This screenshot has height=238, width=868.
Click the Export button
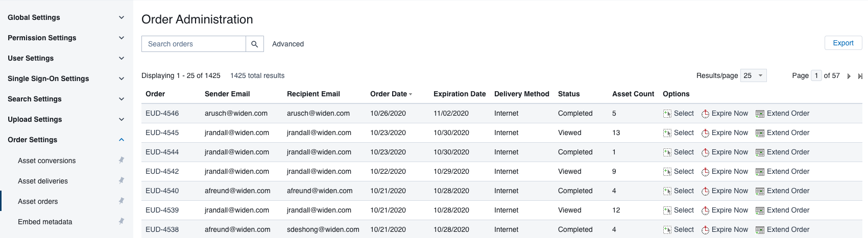click(x=843, y=43)
